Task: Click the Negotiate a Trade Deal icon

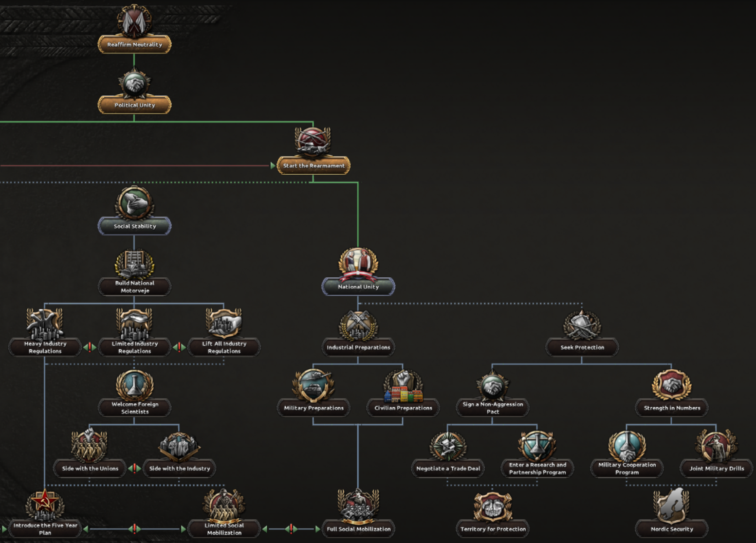Action: tap(448, 446)
